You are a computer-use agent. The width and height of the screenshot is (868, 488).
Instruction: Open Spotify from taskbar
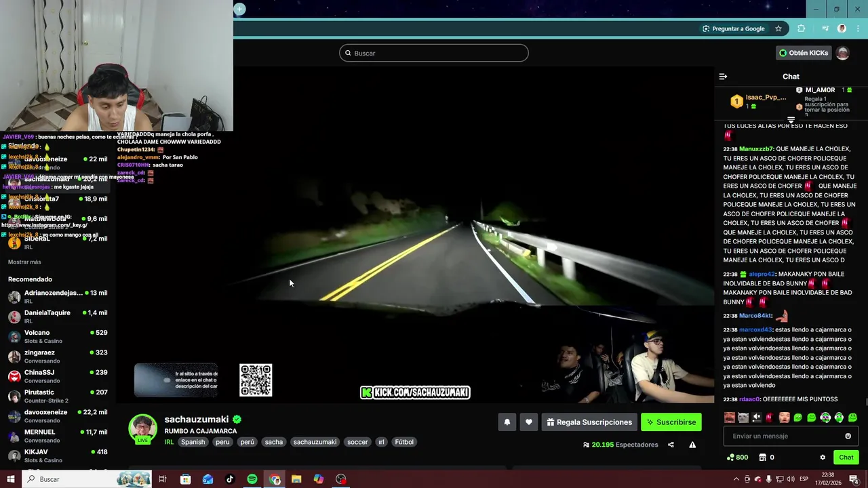click(x=252, y=479)
